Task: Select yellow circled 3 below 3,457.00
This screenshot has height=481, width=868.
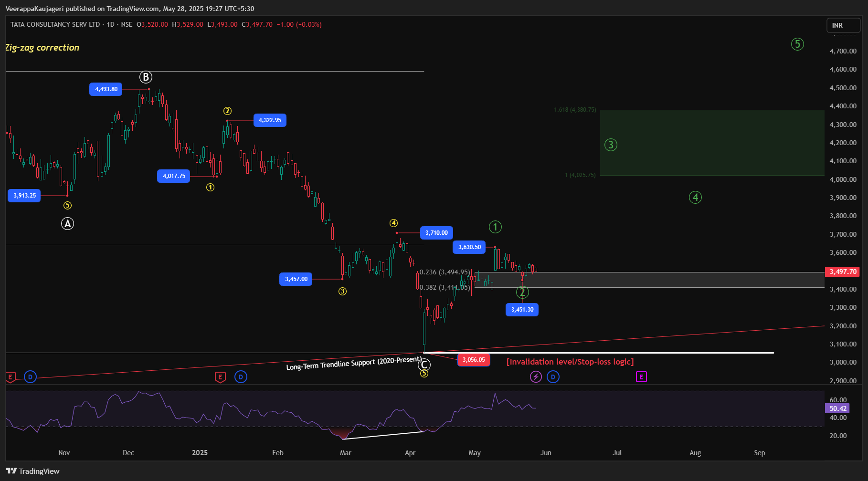Action: coord(342,291)
